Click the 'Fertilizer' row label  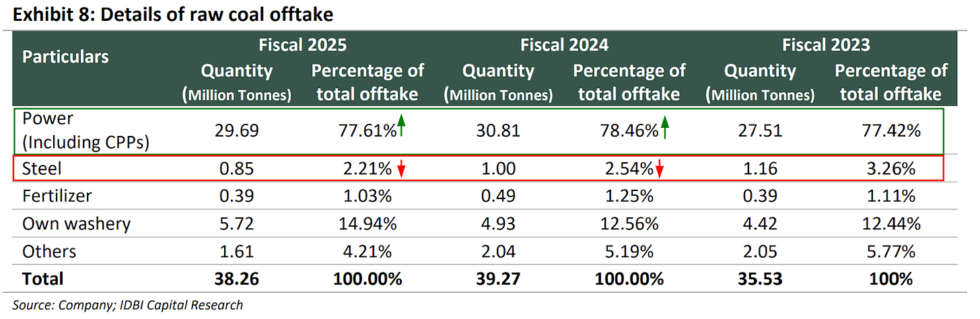tap(57, 196)
